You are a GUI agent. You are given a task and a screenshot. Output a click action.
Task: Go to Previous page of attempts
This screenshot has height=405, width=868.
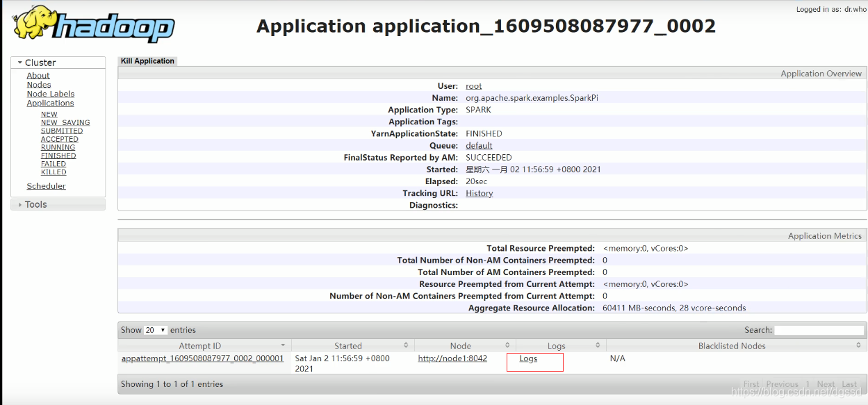point(783,384)
